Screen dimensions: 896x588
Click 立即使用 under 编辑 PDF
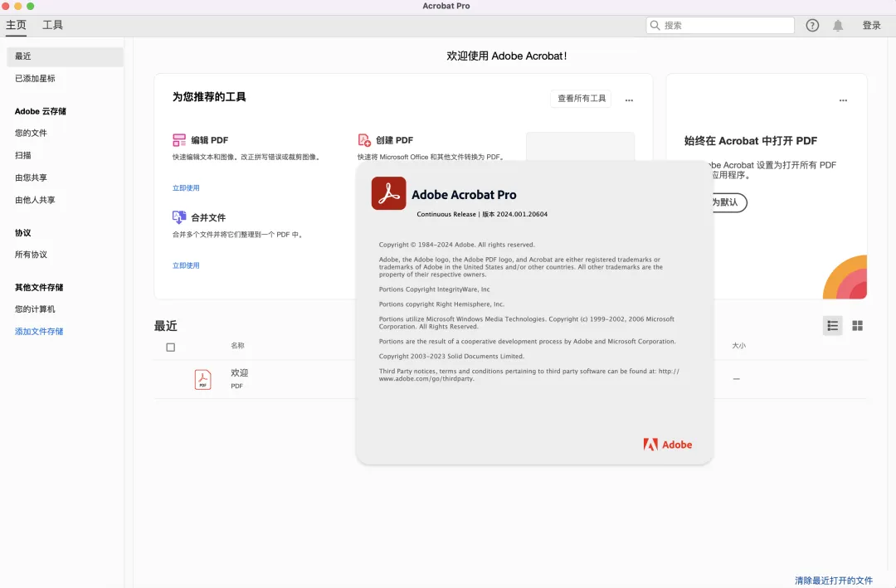pyautogui.click(x=186, y=187)
